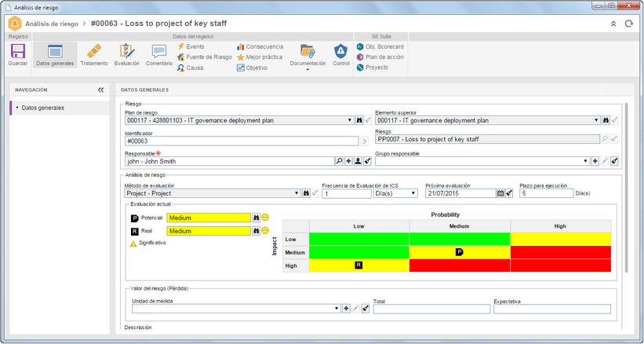Click Análisis de riesgo breadcrumb
This screenshot has width=644, height=344.
coord(52,24)
